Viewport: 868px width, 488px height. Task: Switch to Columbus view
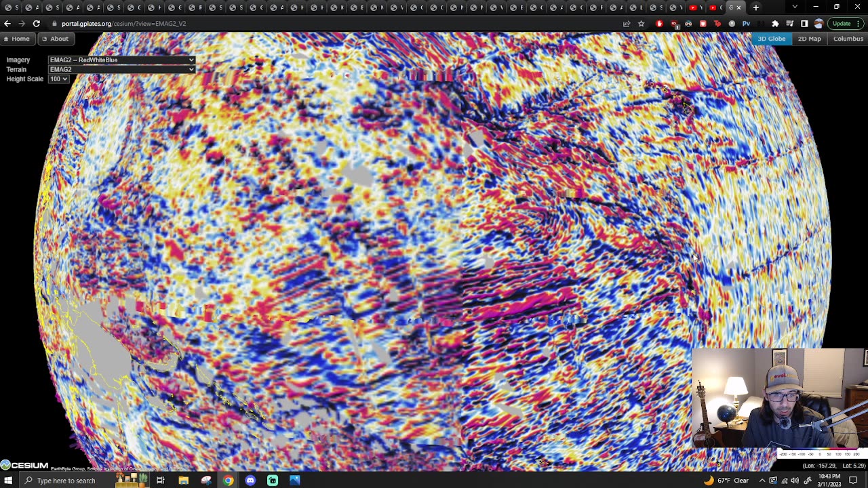(x=848, y=39)
